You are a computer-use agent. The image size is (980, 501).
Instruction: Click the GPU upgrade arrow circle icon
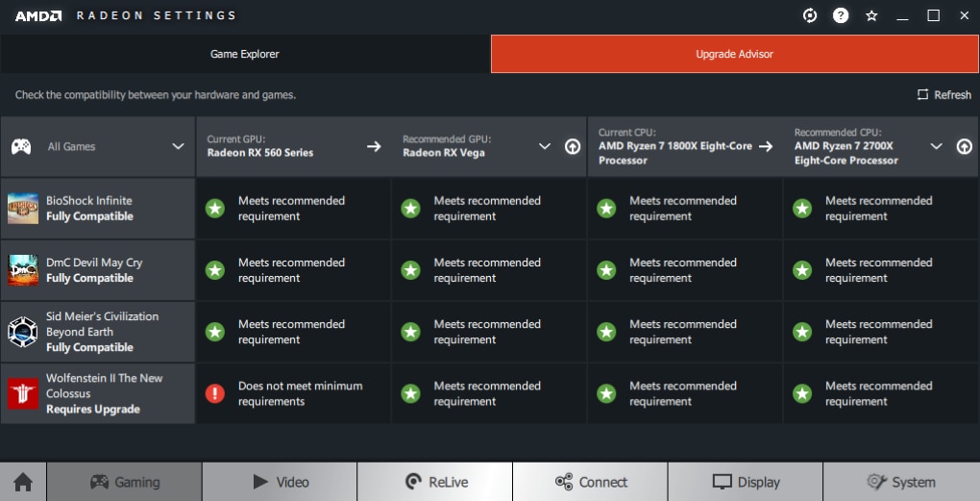(x=573, y=146)
